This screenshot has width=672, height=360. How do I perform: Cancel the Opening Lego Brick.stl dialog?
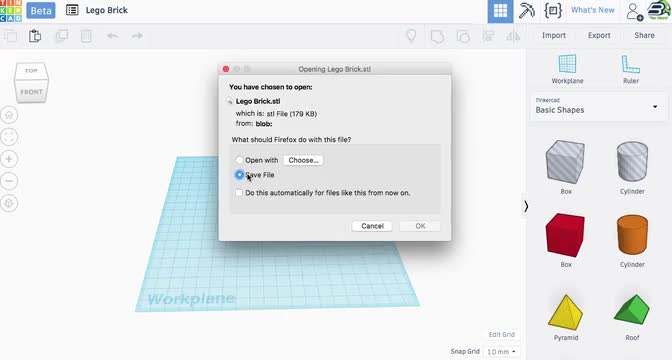tap(372, 226)
